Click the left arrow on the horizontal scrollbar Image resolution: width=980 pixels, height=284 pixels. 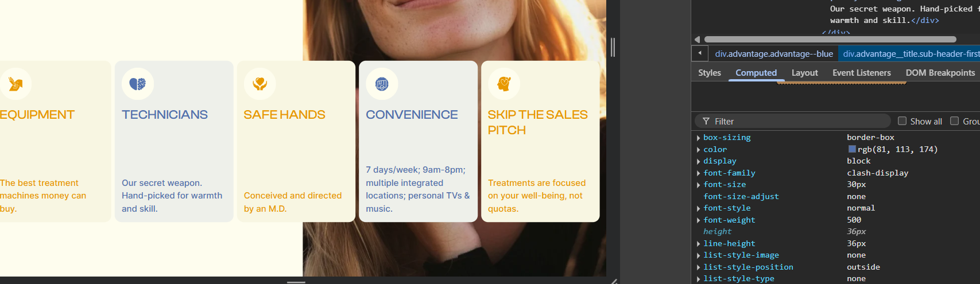click(697, 40)
